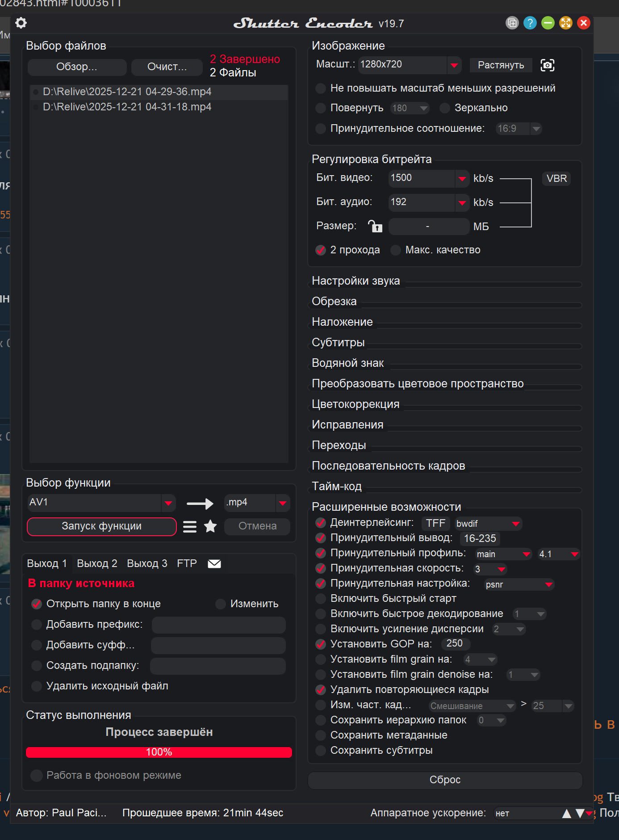Viewport: 619px width, 840px height.
Task: Expand the 'Цветокоррекция' section
Action: [x=356, y=404]
